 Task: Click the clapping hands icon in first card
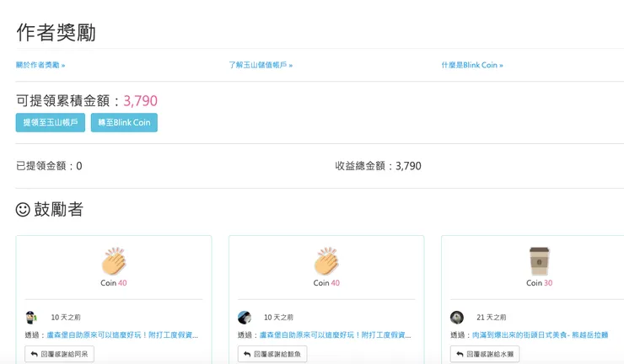click(x=114, y=261)
